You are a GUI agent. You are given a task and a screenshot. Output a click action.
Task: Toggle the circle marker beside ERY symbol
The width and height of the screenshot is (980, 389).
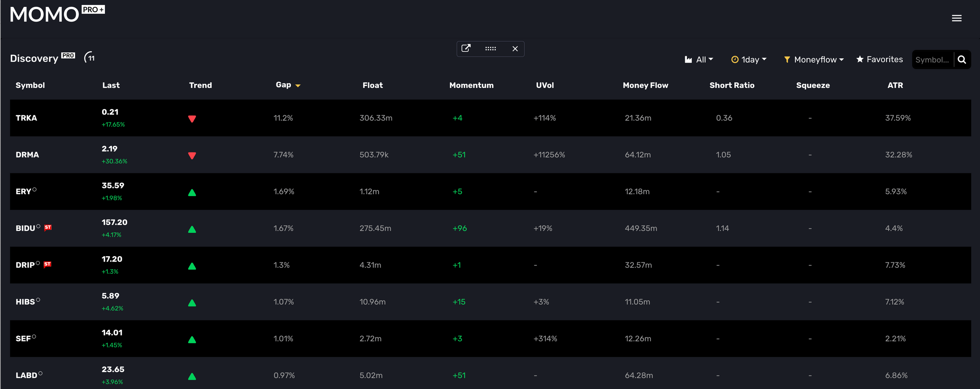[36, 188]
